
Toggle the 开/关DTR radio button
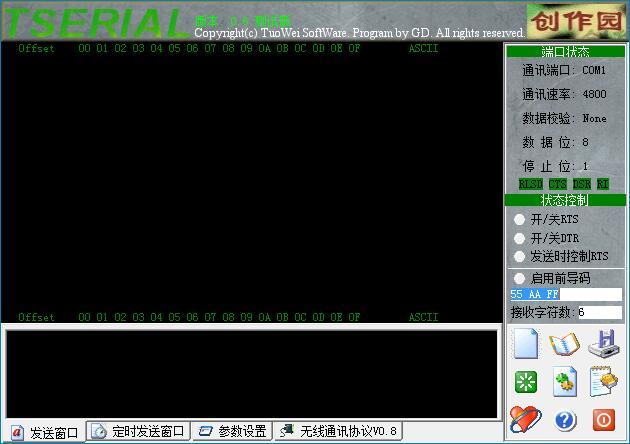point(519,238)
